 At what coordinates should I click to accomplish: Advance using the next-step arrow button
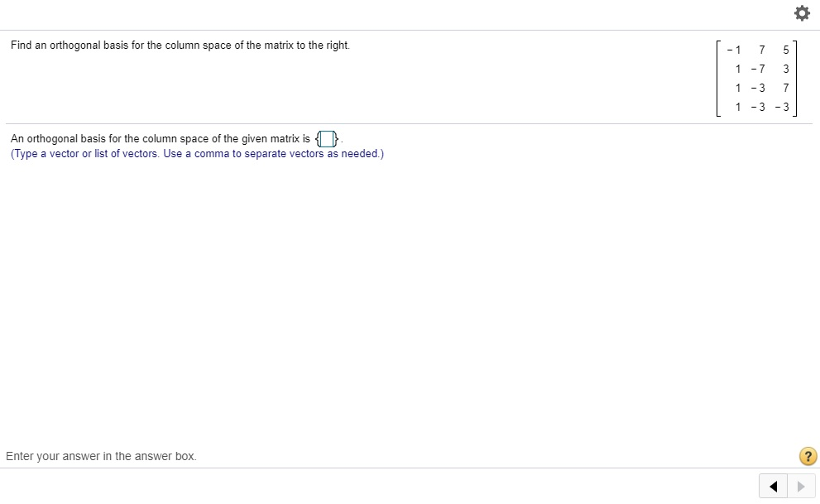(799, 487)
